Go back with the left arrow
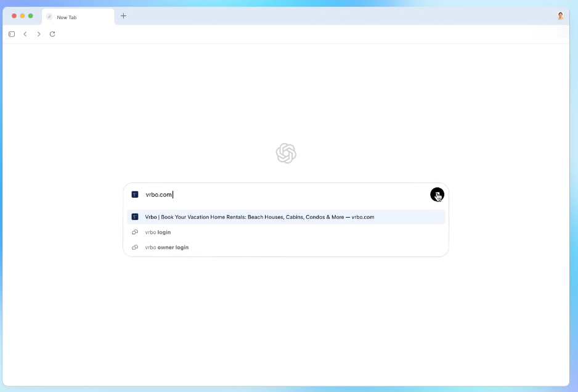578x392 pixels. tap(25, 34)
